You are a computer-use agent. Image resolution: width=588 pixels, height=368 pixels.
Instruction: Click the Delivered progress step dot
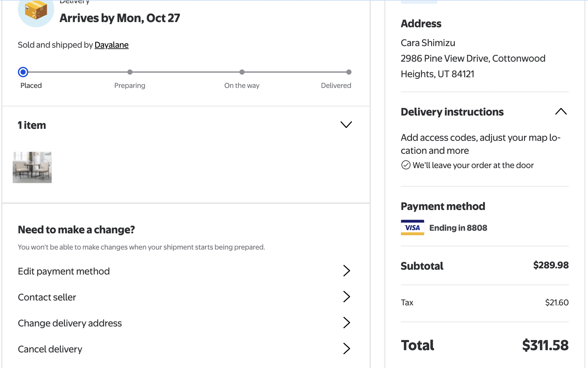(349, 72)
